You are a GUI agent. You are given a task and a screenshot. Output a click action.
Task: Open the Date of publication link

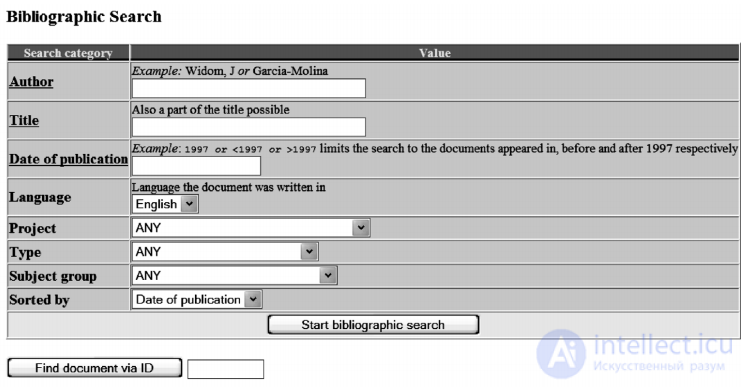click(68, 159)
